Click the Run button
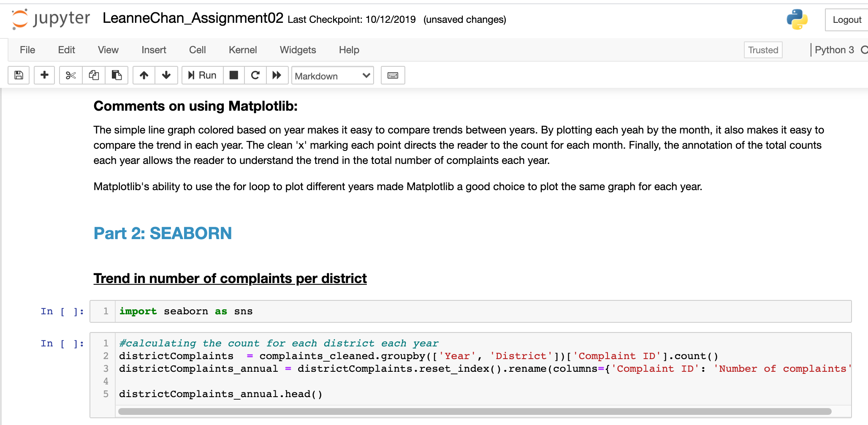This screenshot has height=425, width=868. point(202,75)
